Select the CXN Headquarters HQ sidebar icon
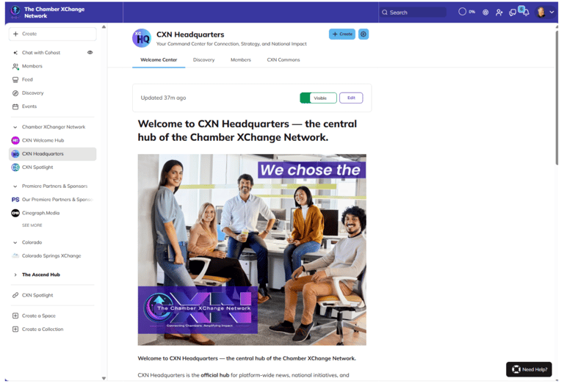The image size is (564, 392). (x=15, y=154)
